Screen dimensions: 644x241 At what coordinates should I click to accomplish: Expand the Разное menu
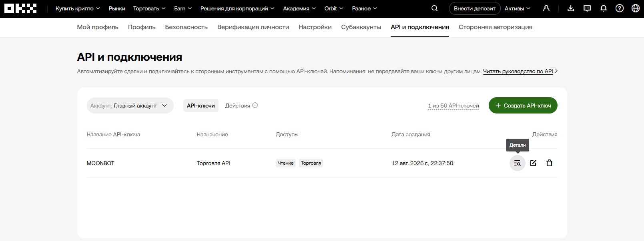tap(365, 8)
